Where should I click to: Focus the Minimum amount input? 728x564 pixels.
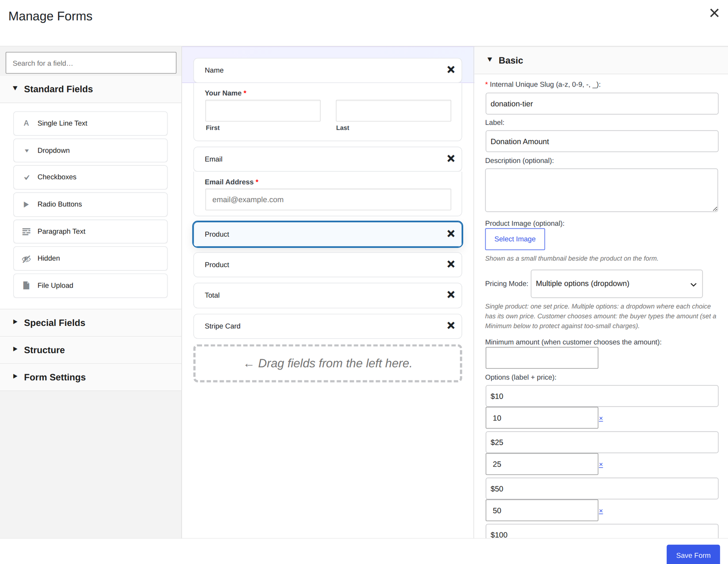click(541, 358)
